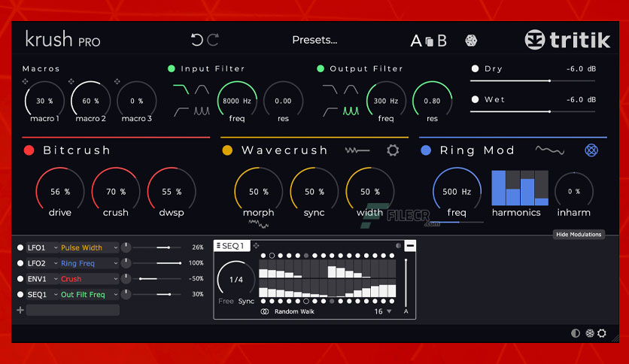Toggle the Input Filter power dot

(172, 68)
